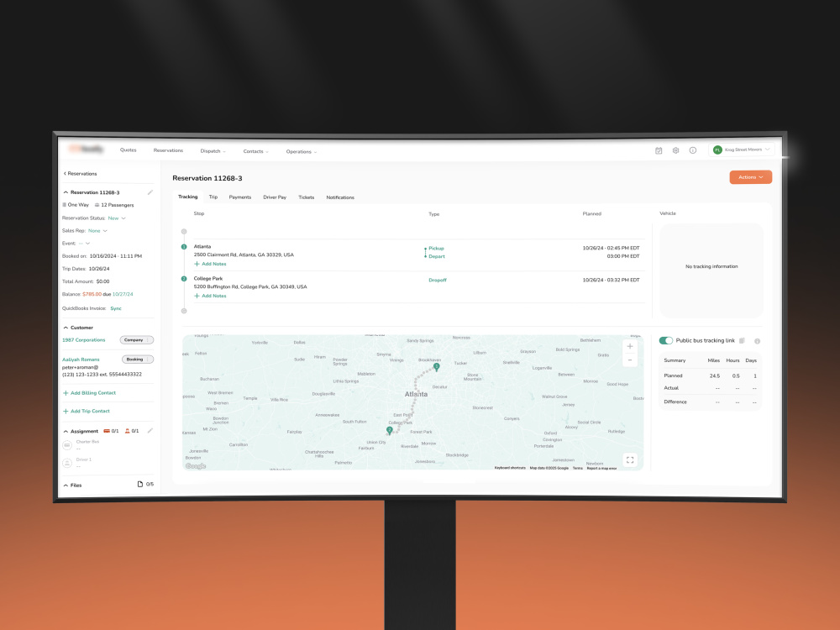
Task: Click the Pickup type label
Action: click(436, 248)
